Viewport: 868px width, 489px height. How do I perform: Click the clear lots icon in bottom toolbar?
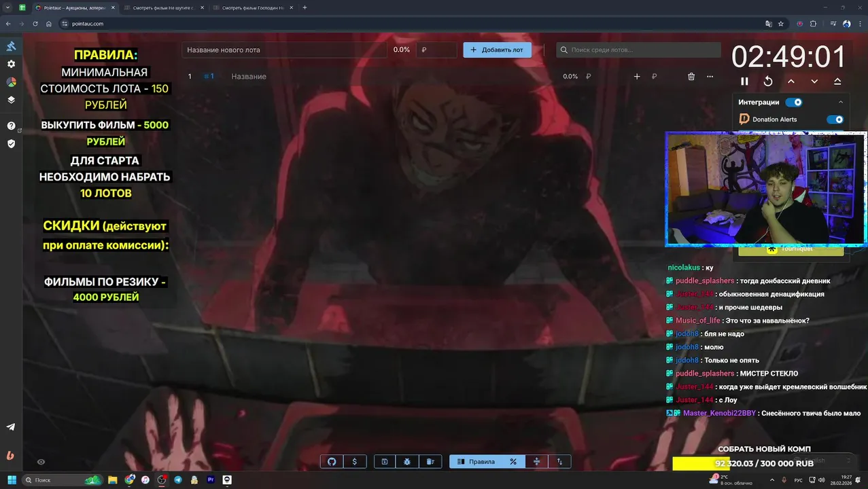tap(430, 462)
